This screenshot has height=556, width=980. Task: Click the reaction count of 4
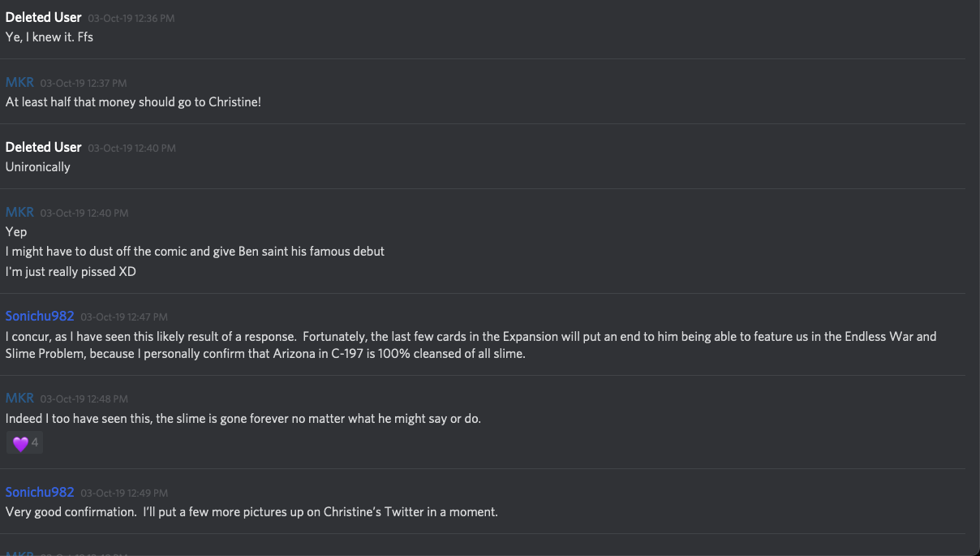click(x=35, y=443)
